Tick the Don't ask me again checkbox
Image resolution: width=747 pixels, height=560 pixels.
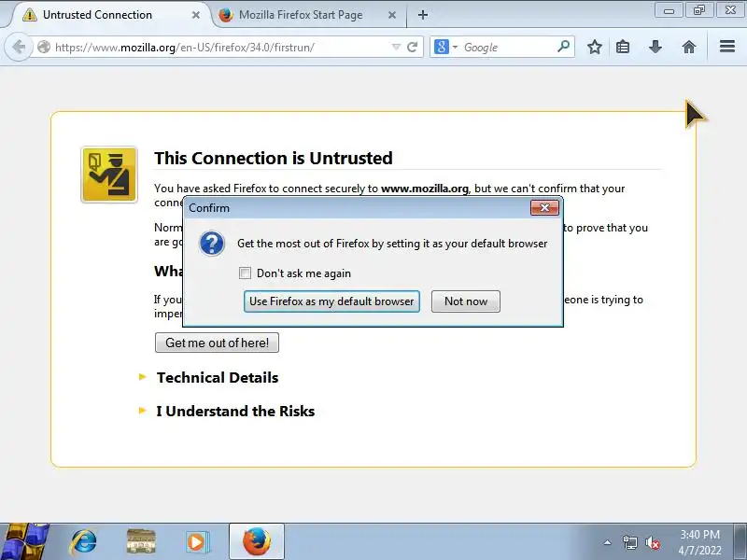245,273
